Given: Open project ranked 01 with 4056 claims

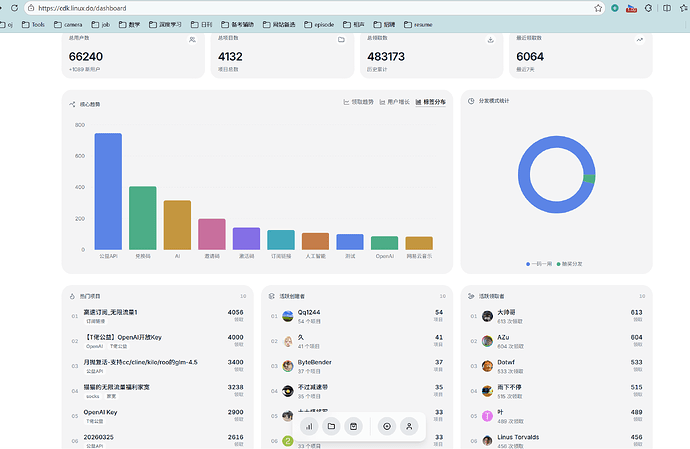Looking at the screenshot, I should [110, 312].
